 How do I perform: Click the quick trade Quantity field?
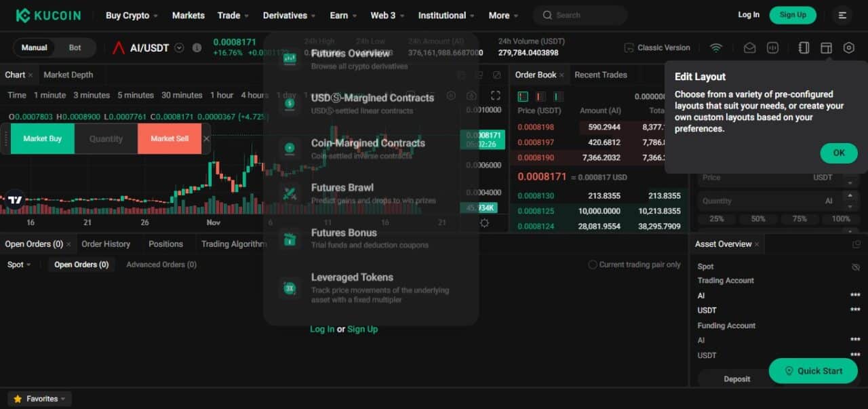tap(106, 138)
